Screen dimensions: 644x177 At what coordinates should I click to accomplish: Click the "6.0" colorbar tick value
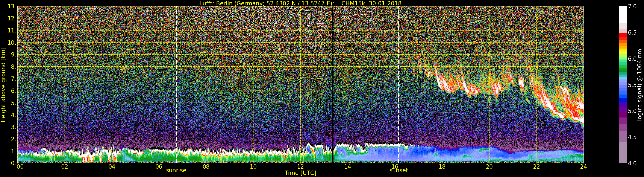point(632,59)
